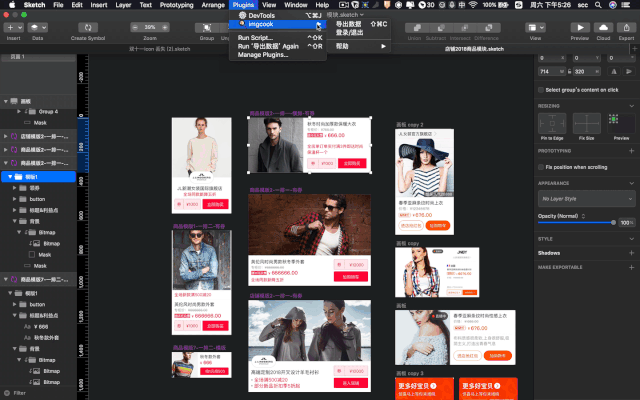Zoom out with the minus button
The image size is (640, 400).
tap(136, 27)
